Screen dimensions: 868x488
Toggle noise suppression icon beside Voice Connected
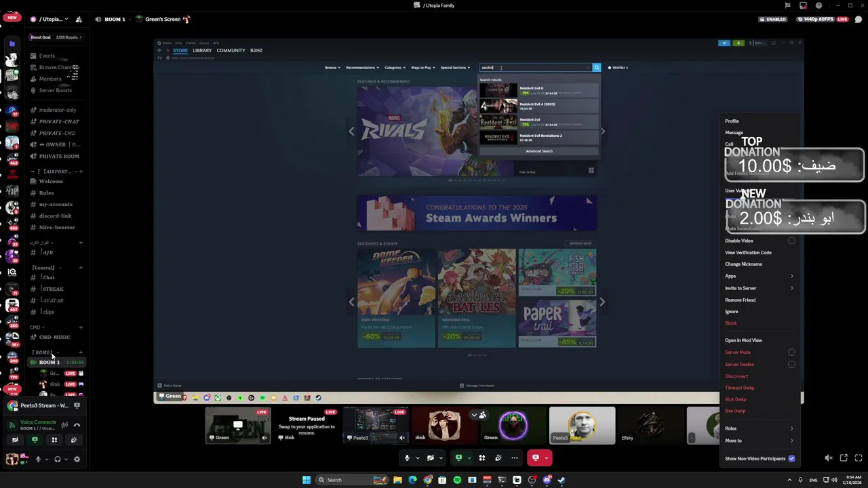click(x=64, y=425)
